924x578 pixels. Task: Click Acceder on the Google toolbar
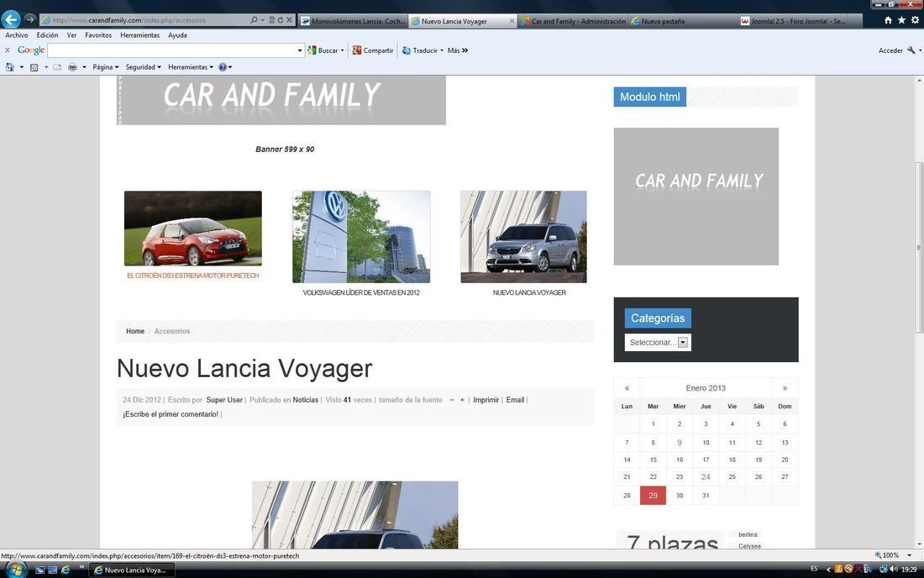890,50
